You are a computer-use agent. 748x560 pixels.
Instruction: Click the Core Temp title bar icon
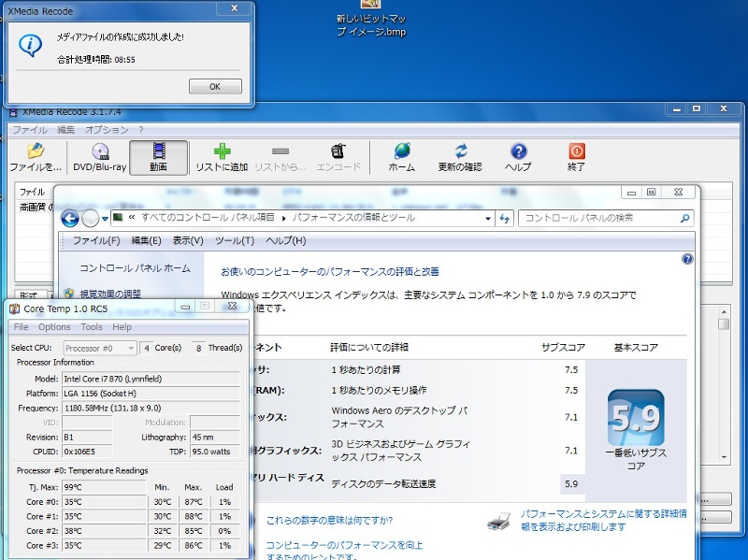click(x=14, y=309)
